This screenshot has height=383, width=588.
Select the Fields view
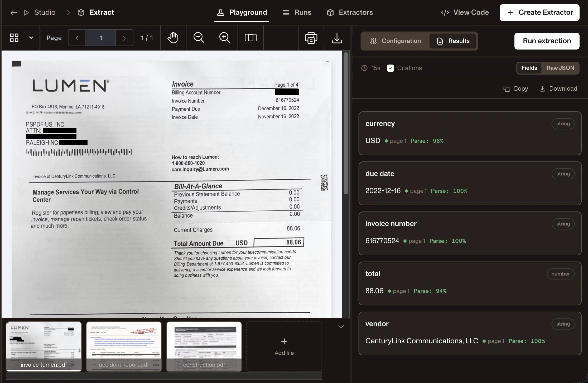click(529, 68)
